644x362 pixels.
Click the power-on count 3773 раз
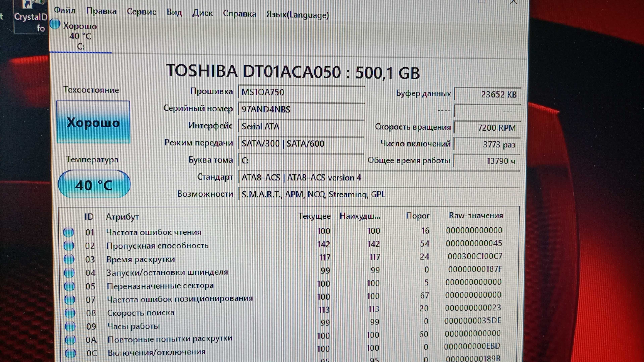(x=487, y=144)
